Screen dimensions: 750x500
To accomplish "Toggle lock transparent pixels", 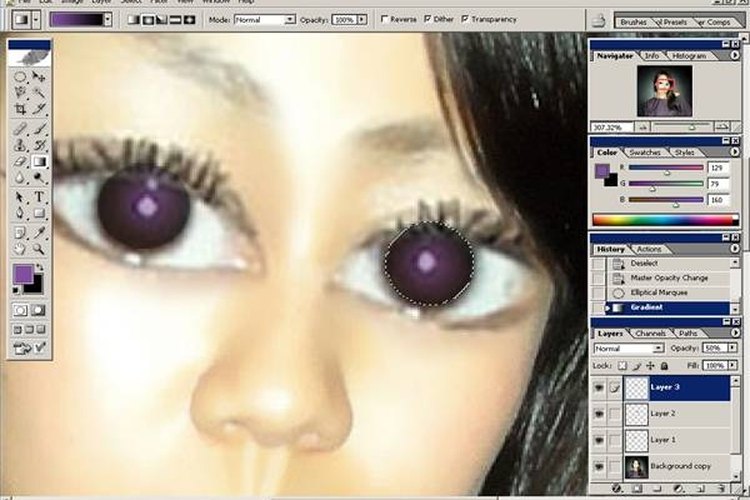I will point(622,366).
